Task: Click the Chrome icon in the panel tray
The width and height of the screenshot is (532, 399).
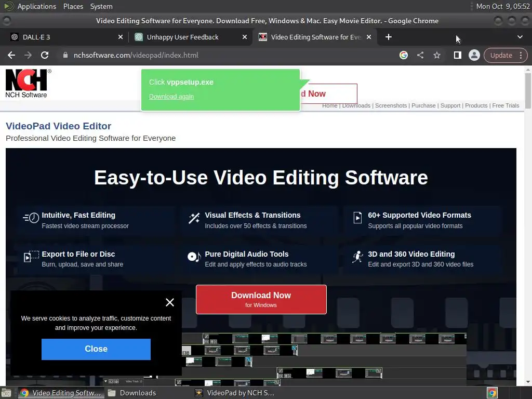Action: pyautogui.click(x=492, y=393)
